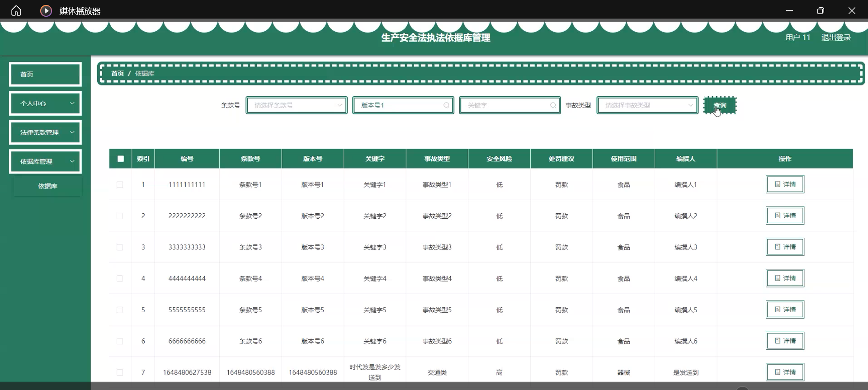Viewport: 868px width, 390px height.
Task: Click the 编撰人 column header
Action: [x=686, y=159]
